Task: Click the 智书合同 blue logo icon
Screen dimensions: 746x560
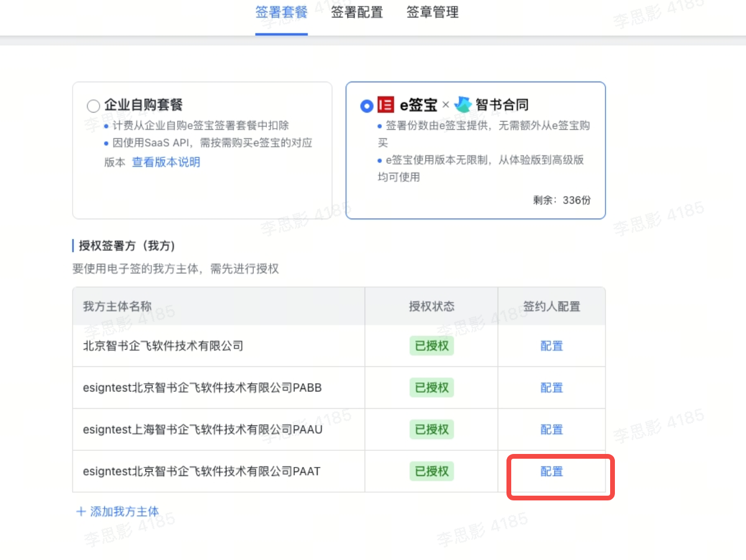Action: click(x=463, y=105)
